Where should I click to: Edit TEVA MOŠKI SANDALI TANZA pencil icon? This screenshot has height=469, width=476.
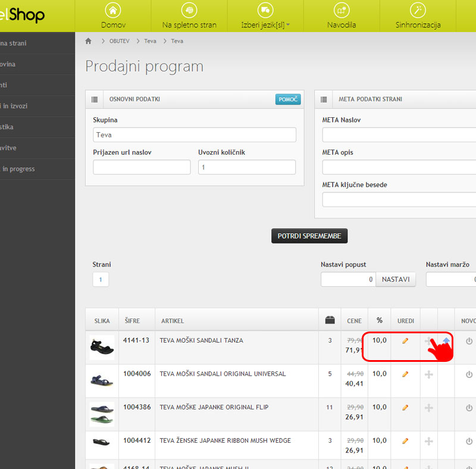[x=405, y=341]
